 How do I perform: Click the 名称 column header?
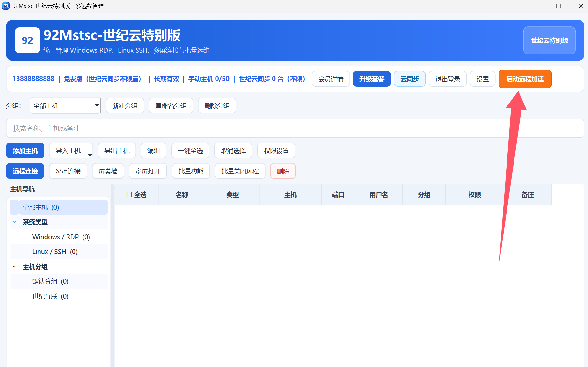(x=182, y=195)
